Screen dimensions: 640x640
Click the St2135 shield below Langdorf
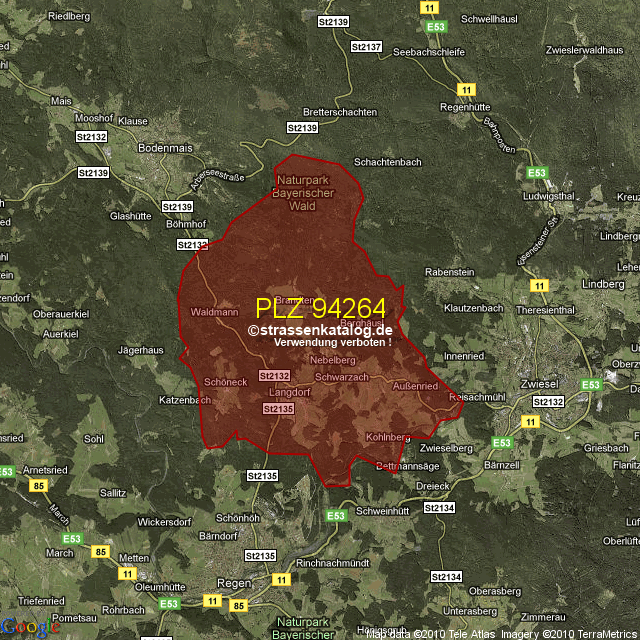pyautogui.click(x=278, y=409)
